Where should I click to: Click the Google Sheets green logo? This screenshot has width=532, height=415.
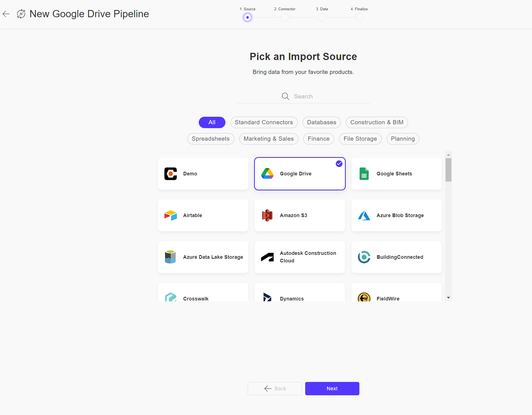click(364, 174)
